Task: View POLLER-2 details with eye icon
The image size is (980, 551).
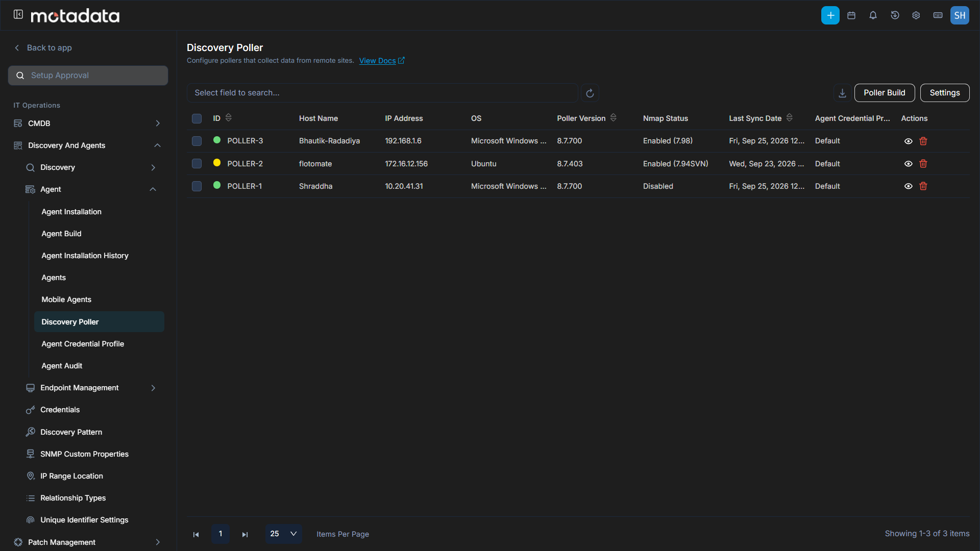Action: click(x=908, y=164)
